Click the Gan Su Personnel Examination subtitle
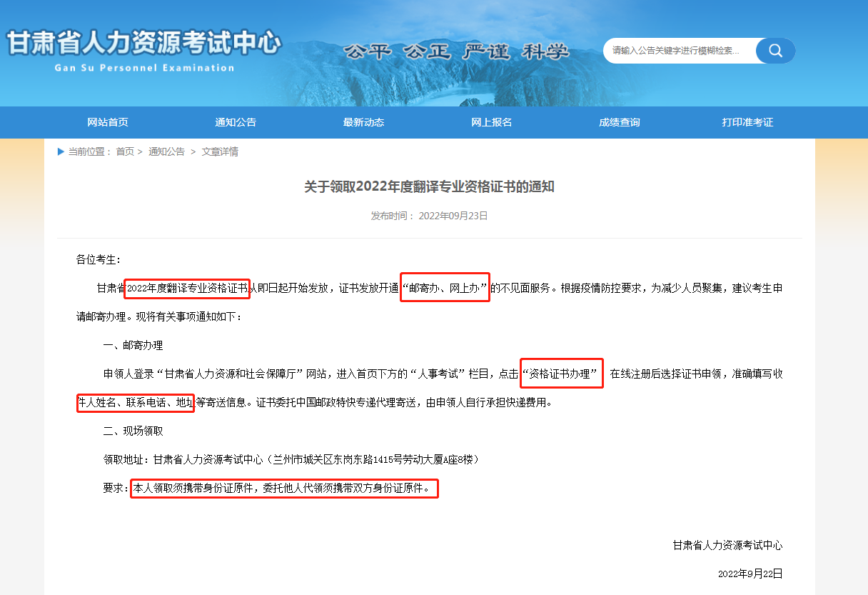The image size is (868, 595). click(x=144, y=68)
